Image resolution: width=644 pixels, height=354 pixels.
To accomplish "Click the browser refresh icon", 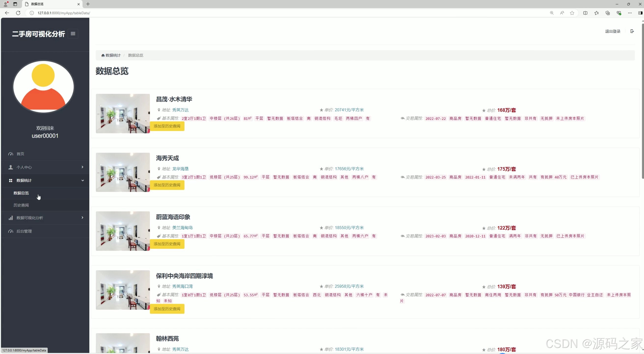I will tap(18, 13).
